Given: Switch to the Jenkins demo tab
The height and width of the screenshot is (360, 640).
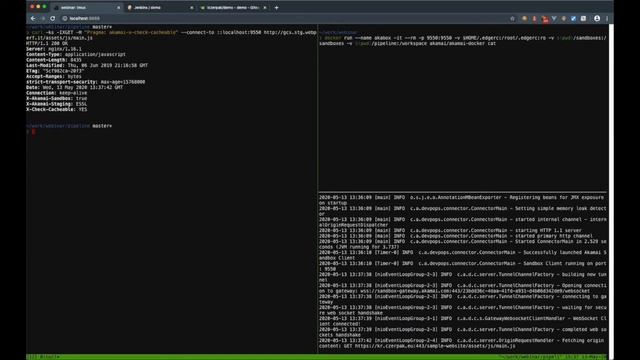Looking at the screenshot, I should coord(160,7).
